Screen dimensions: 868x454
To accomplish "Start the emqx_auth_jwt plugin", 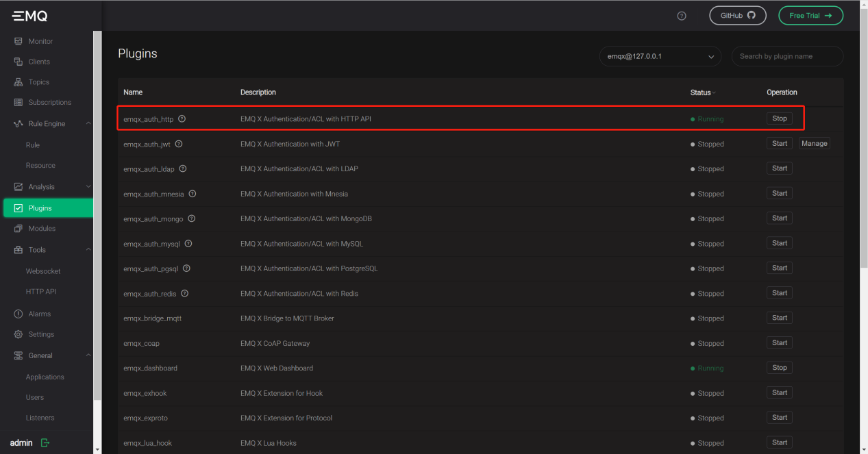I will [x=780, y=143].
